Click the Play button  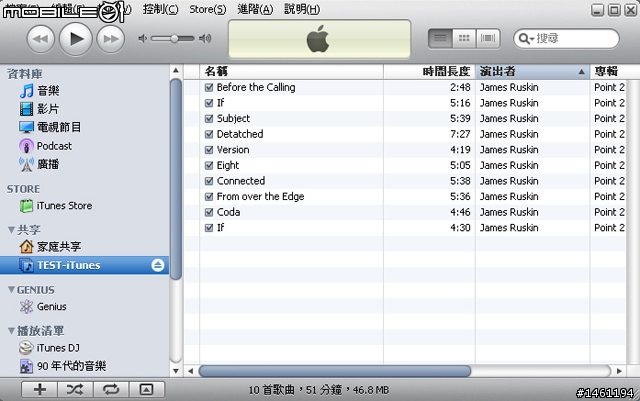tap(76, 39)
